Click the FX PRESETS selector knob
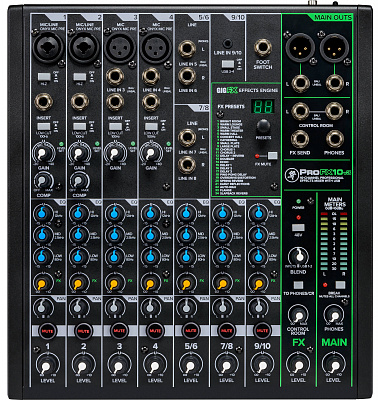The image size is (378, 400). [263, 126]
